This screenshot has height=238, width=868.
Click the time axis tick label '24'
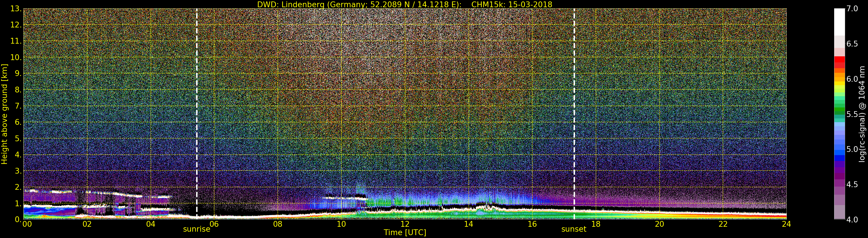pyautogui.click(x=786, y=224)
